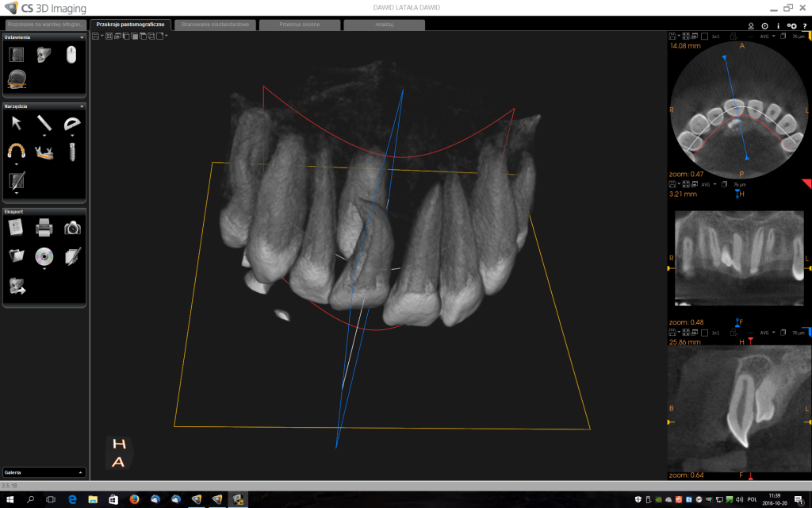Open the Analizuj tab
This screenshot has width=812, height=508.
pyautogui.click(x=384, y=25)
